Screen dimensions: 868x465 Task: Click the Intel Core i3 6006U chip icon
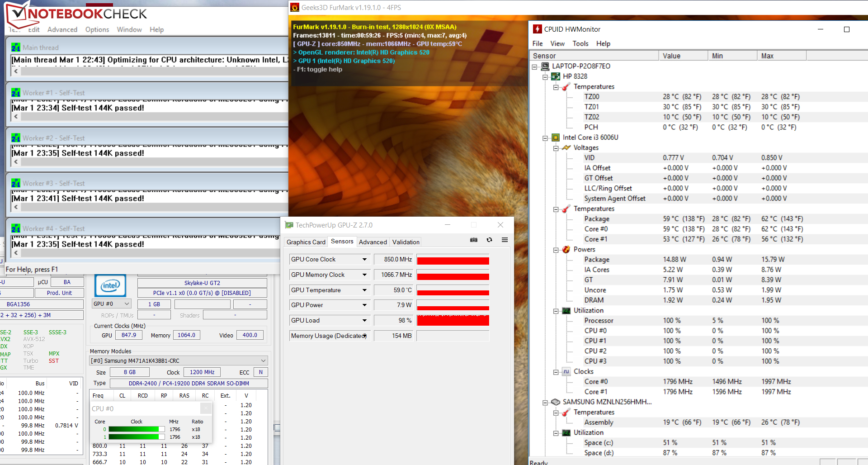pos(556,137)
